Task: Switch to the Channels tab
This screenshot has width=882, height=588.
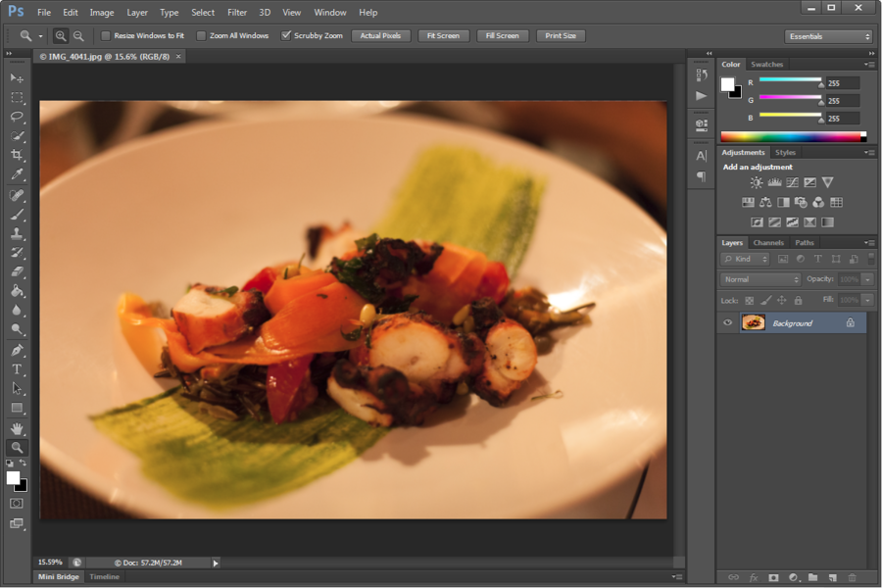Action: coord(768,242)
